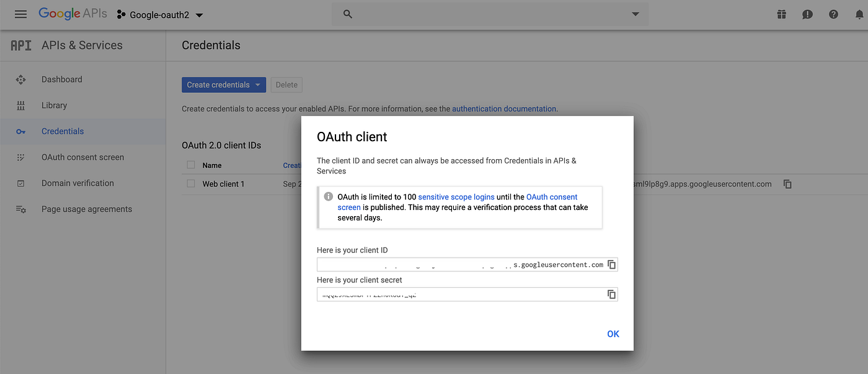Open the Google-oauth2 project selector
This screenshot has height=374, width=868.
pos(160,14)
